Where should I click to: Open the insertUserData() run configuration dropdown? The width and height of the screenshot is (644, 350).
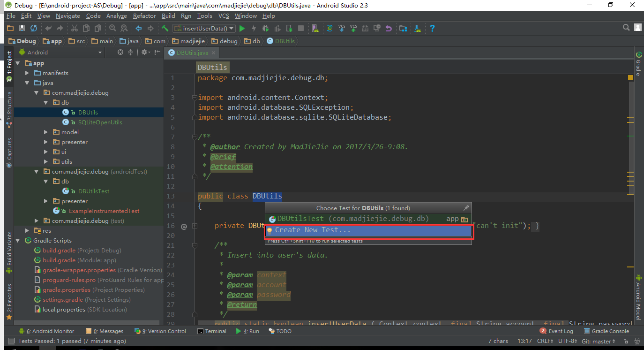204,28
